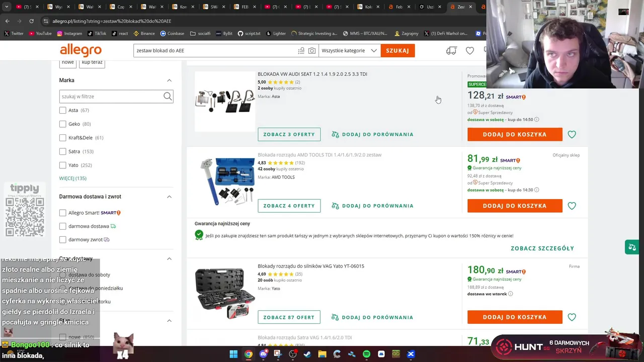Viewport: 644px width, 362px height.
Task: Add the 180,90 zł Yato offer to cart
Action: [x=515, y=317]
